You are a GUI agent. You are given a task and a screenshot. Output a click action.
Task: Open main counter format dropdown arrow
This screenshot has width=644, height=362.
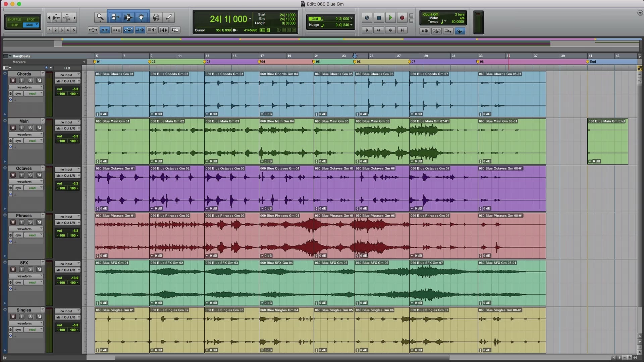250,19
